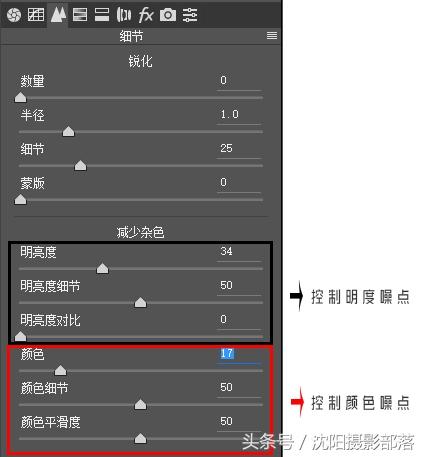
Task: Open the Camera Calibration camera icon
Action: click(168, 15)
